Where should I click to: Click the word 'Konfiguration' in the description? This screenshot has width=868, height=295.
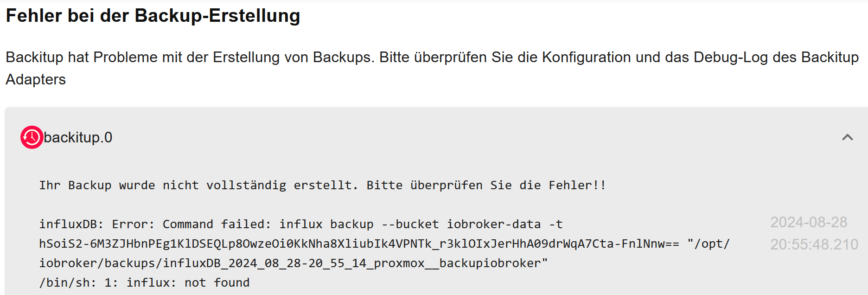click(587, 57)
